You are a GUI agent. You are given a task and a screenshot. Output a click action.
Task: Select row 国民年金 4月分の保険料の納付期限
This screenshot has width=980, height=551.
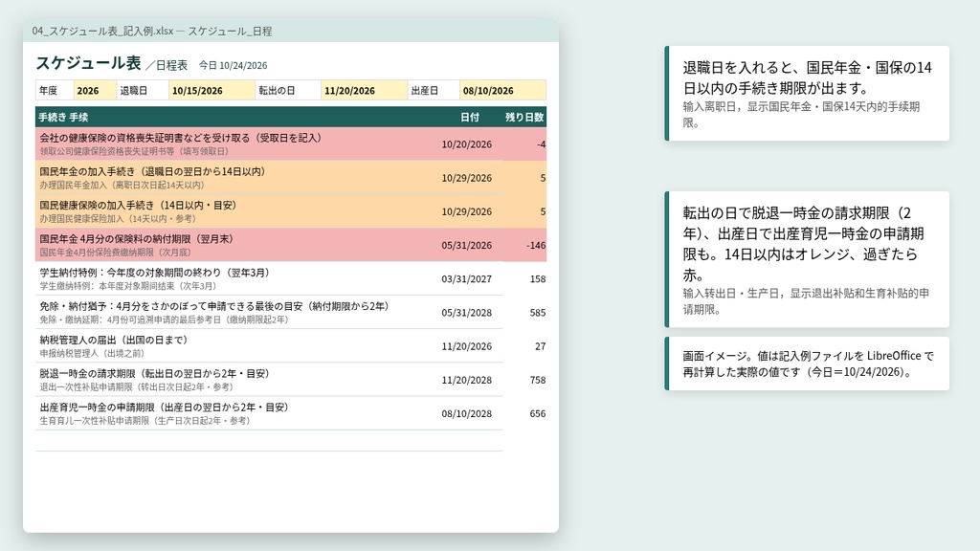click(291, 245)
